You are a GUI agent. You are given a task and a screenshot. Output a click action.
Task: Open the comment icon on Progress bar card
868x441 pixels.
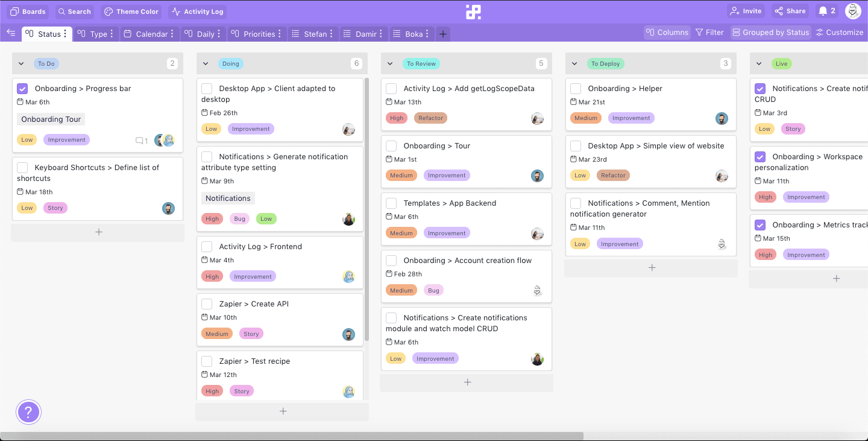(x=139, y=141)
